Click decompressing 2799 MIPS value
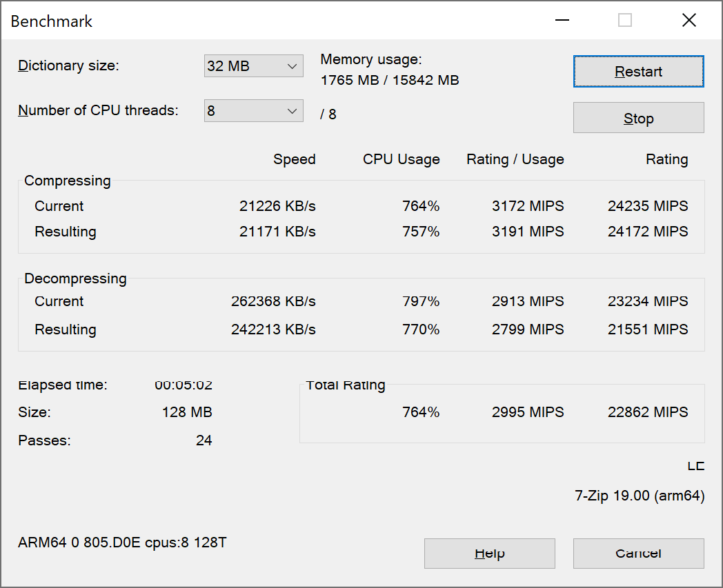This screenshot has height=588, width=723. (528, 330)
